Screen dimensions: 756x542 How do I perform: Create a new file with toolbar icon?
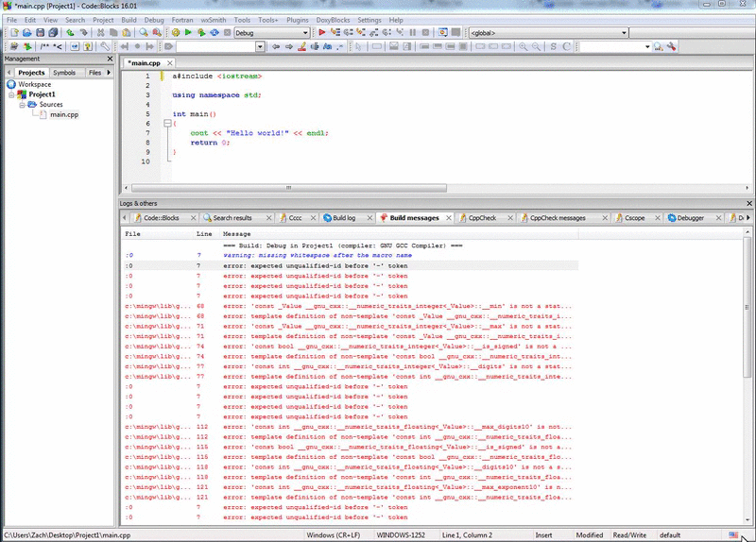14,33
